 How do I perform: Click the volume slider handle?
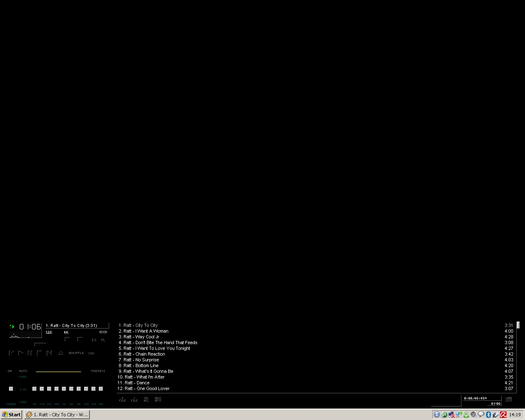(67, 339)
